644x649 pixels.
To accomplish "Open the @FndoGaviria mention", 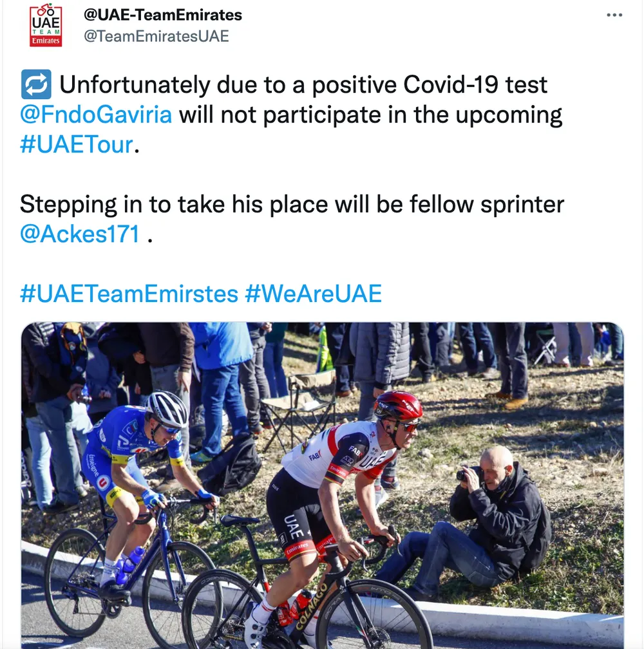I will point(96,115).
